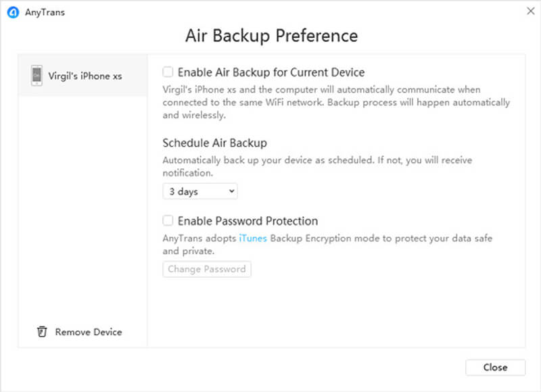Screen dimensions: 541x392
Task: Click the trash bin icon beside Remove Device
Action: pyautogui.click(x=42, y=332)
